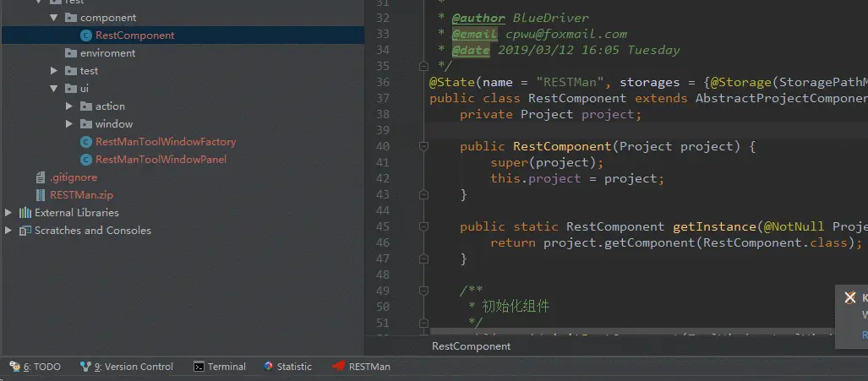Click the RestManToolWindowFactory class icon
Viewport: 868px width, 381px height.
86,142
